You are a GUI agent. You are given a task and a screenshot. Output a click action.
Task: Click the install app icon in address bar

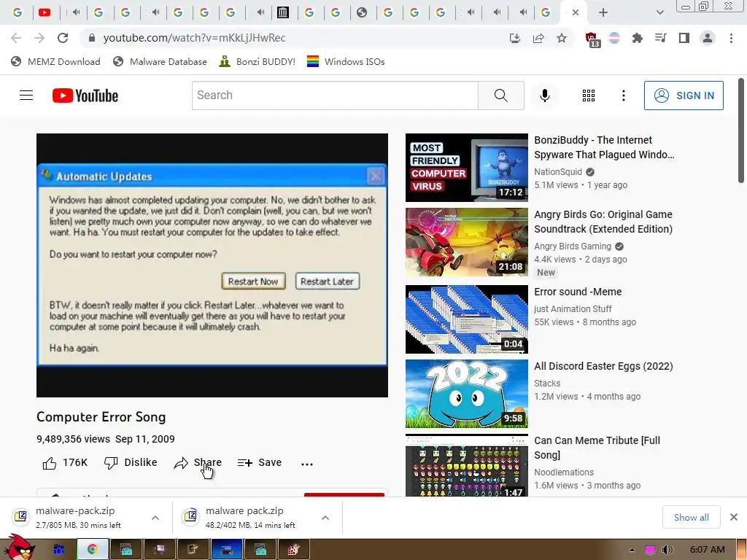pos(514,38)
